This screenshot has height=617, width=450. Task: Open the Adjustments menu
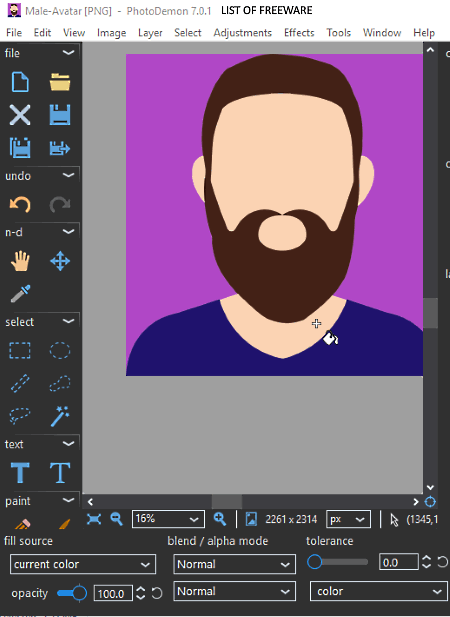click(243, 33)
